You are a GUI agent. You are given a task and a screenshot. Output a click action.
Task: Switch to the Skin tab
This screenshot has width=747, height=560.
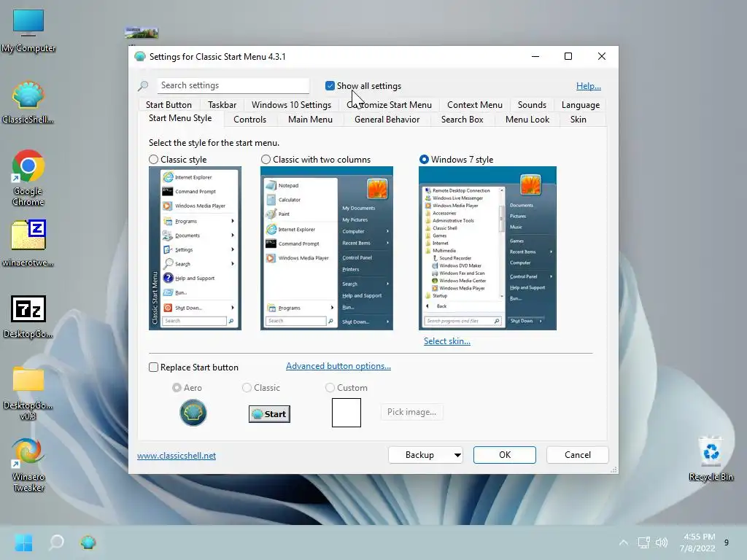pos(578,120)
